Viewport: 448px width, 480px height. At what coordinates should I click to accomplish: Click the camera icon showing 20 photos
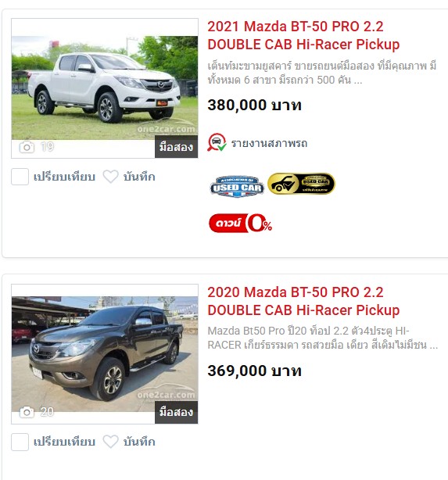tap(27, 412)
